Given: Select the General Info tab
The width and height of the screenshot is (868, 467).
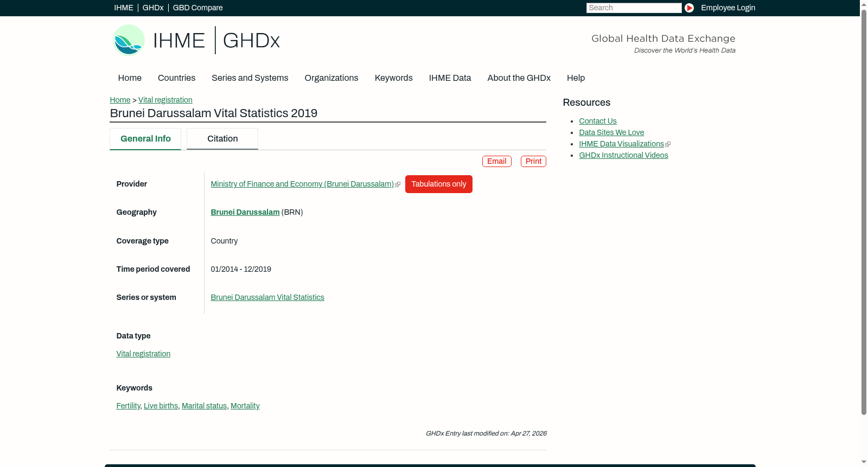Looking at the screenshot, I should 145,139.
